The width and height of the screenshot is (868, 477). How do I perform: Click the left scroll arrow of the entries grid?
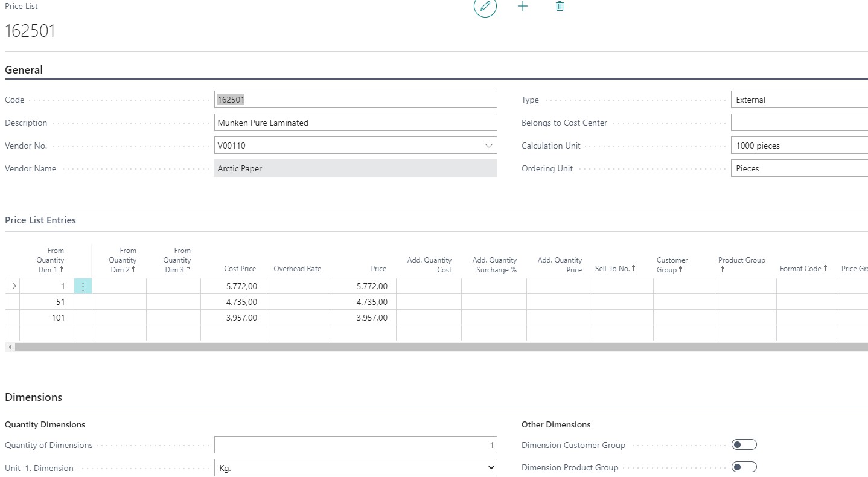coord(10,347)
